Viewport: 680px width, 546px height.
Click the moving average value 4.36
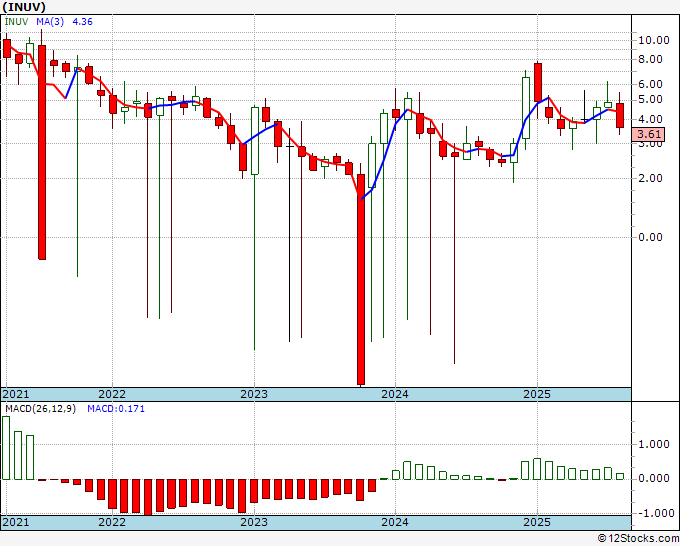coord(82,22)
